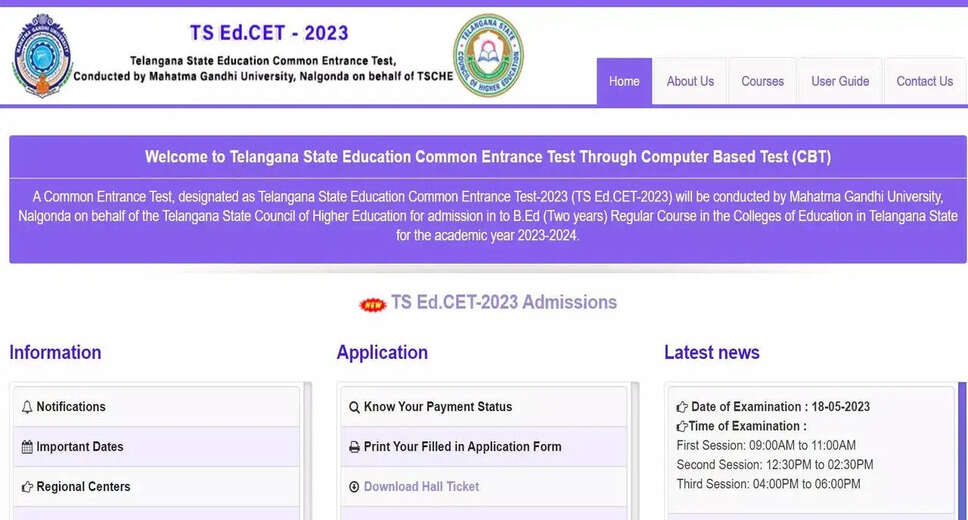Viewport: 968px width, 520px height.
Task: Click Second Session: 12:30PM to 02:30PM text
Action: [x=775, y=464]
